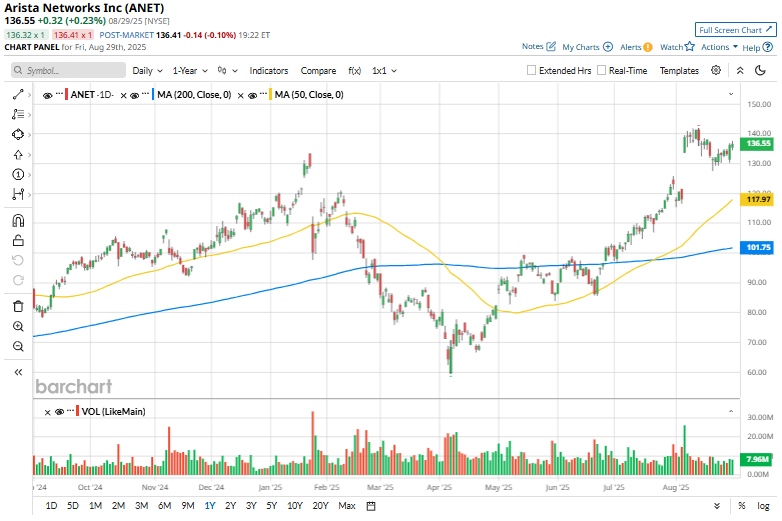Zoom out with the magnifier minus icon

18,347
